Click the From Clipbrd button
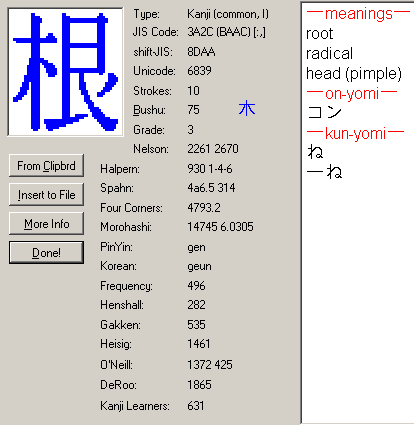 pyautogui.click(x=46, y=166)
